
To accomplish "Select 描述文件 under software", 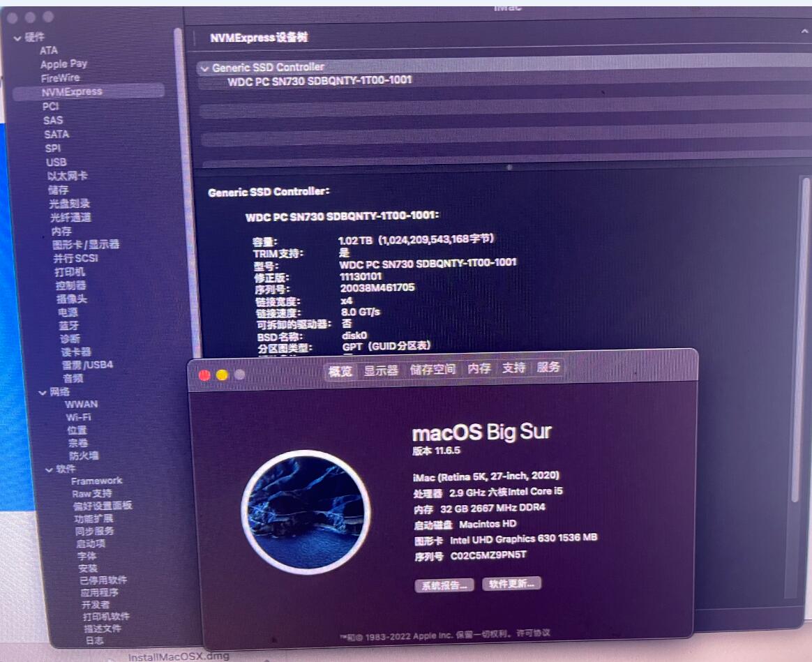I will (x=103, y=629).
